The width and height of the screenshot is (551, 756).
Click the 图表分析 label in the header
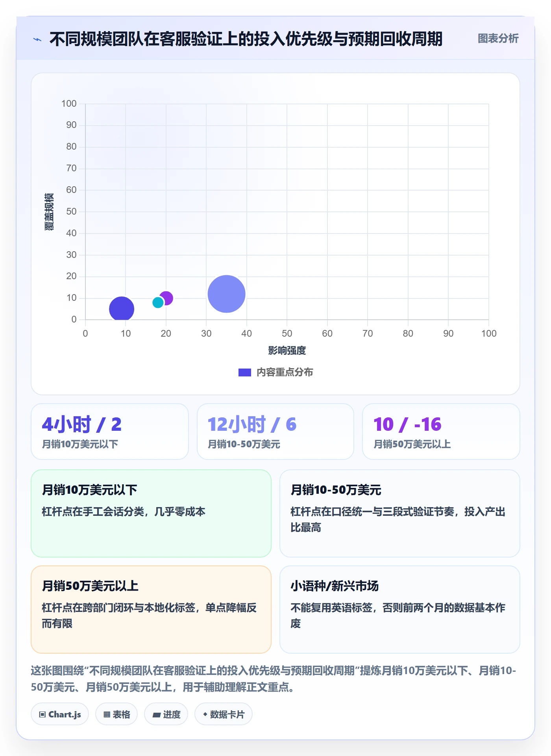coord(498,38)
